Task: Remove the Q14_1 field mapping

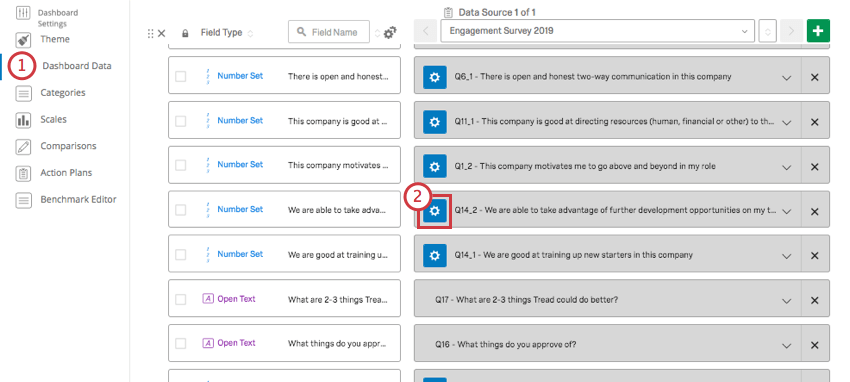Action: click(x=814, y=256)
